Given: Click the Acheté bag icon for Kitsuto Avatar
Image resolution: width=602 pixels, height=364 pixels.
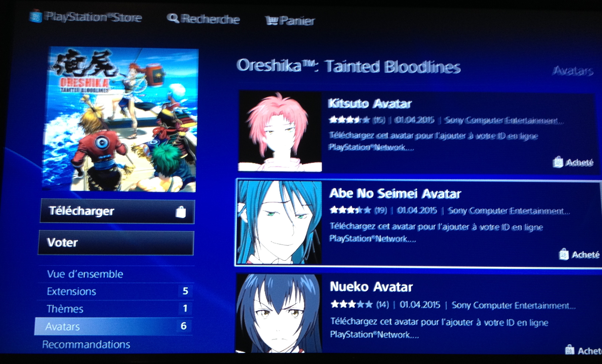Looking at the screenshot, I should click(558, 162).
